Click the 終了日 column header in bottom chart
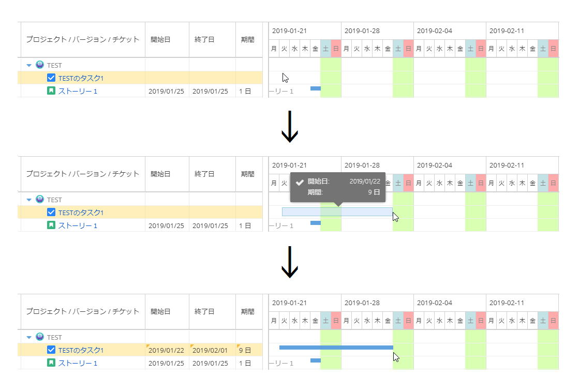This screenshot has height=392, width=579. click(x=212, y=311)
